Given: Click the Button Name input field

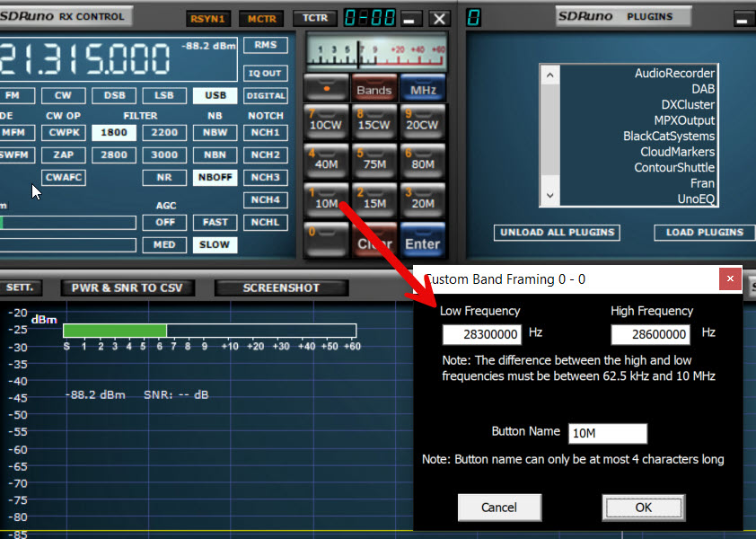Looking at the screenshot, I should click(x=608, y=433).
